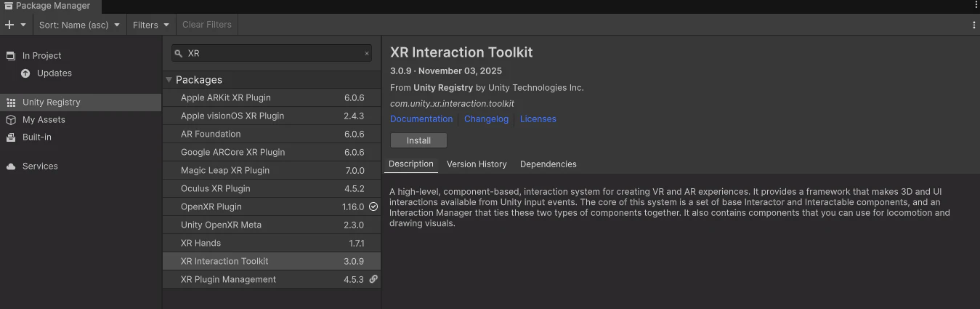The height and width of the screenshot is (309, 980).
Task: Select Google ARCore XR Plugin package
Action: 272,152
